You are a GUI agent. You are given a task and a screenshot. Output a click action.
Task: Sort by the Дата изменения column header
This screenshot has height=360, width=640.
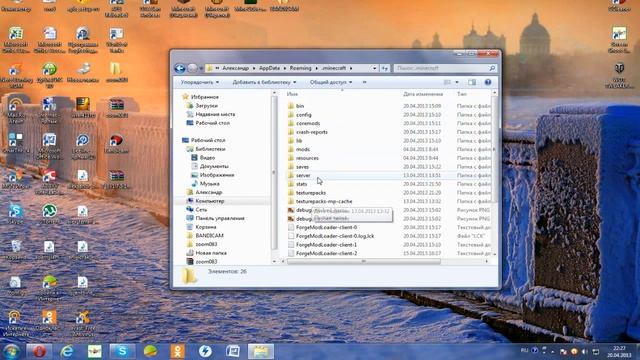point(423,94)
